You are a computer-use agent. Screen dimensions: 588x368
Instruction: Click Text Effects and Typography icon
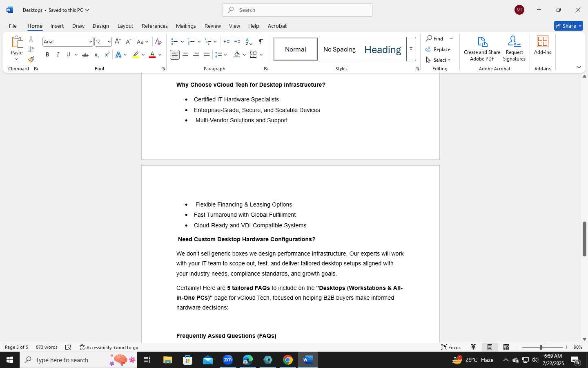click(x=118, y=55)
